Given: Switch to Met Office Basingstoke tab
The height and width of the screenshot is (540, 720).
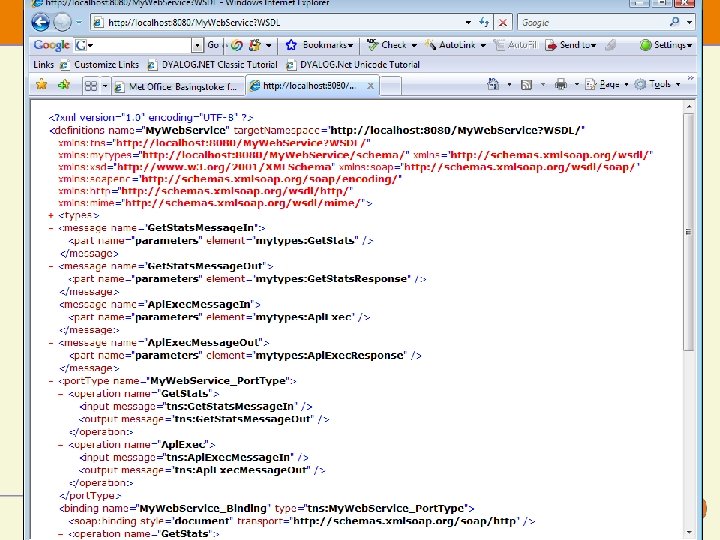Looking at the screenshot, I should (x=177, y=86).
